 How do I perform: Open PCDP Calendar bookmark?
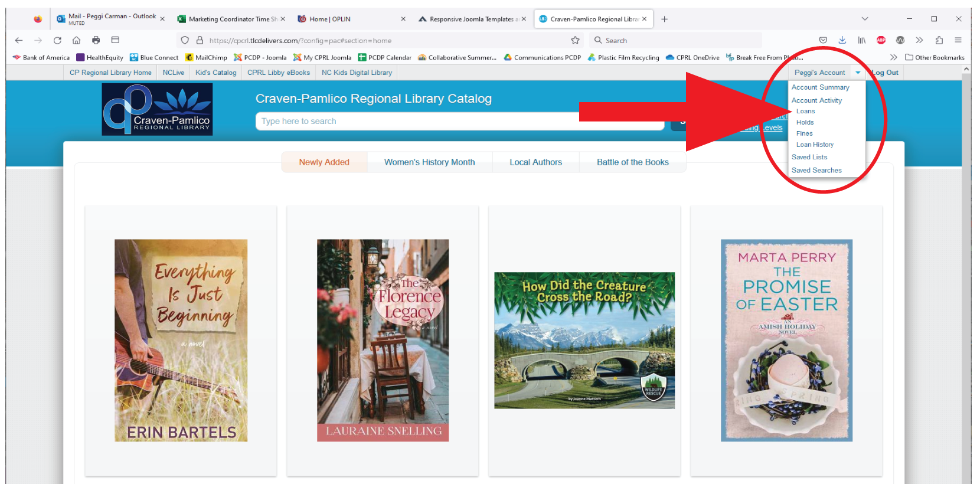pyautogui.click(x=384, y=57)
